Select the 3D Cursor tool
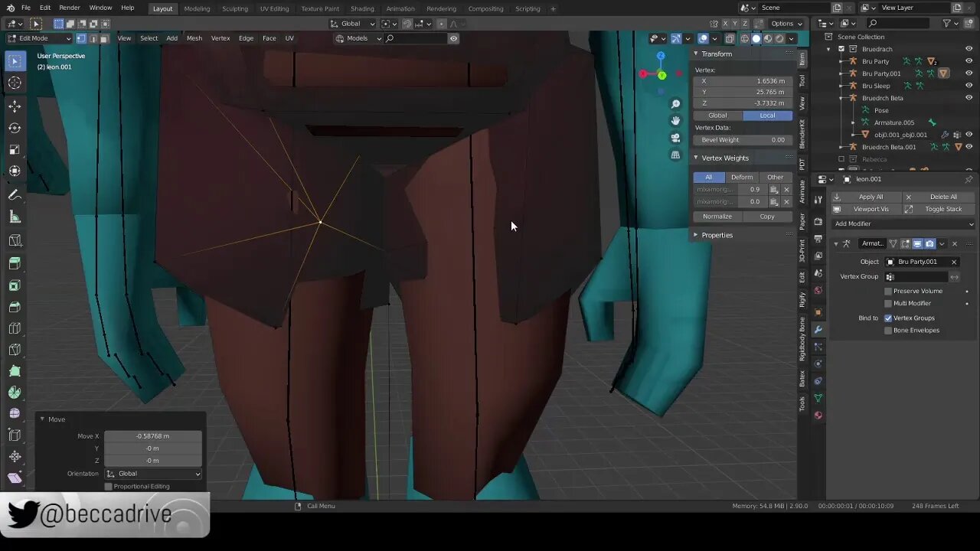Screen dimensions: 980x551 point(15,83)
